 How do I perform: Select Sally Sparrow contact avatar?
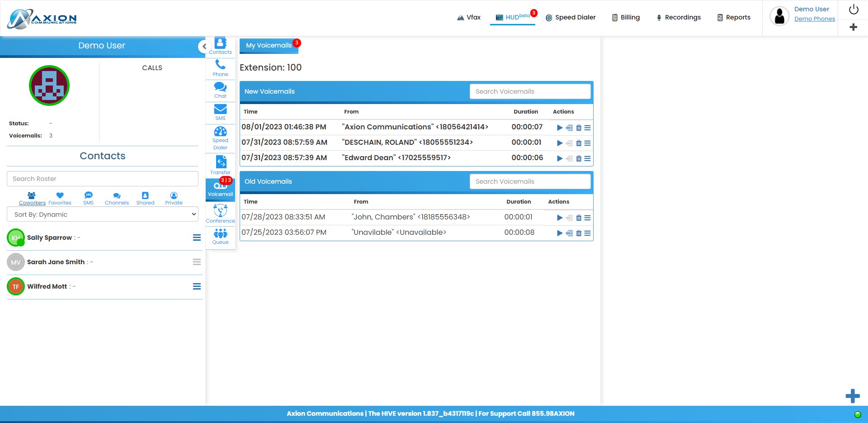tap(16, 238)
